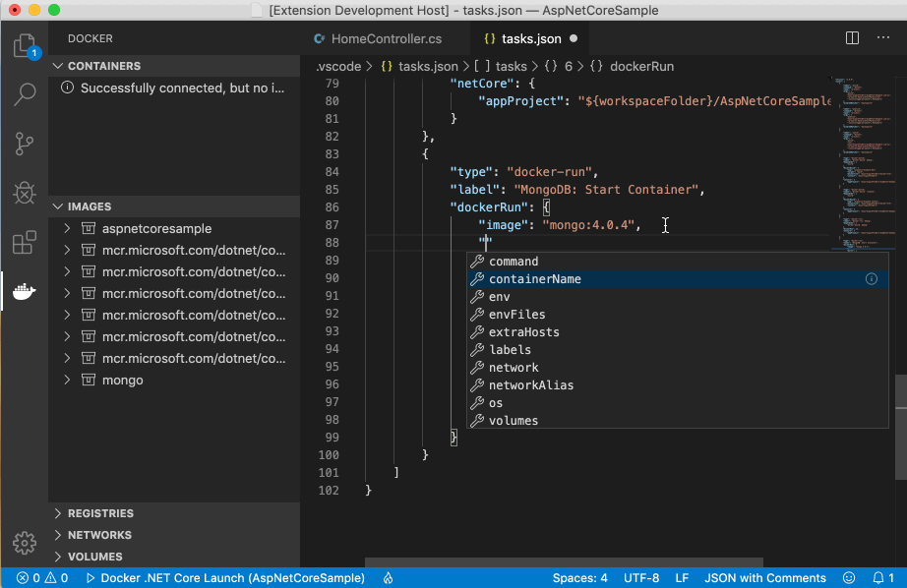Screen dimensions: 907x588
Task: Expand the VOLUMES section
Action: tap(58, 557)
